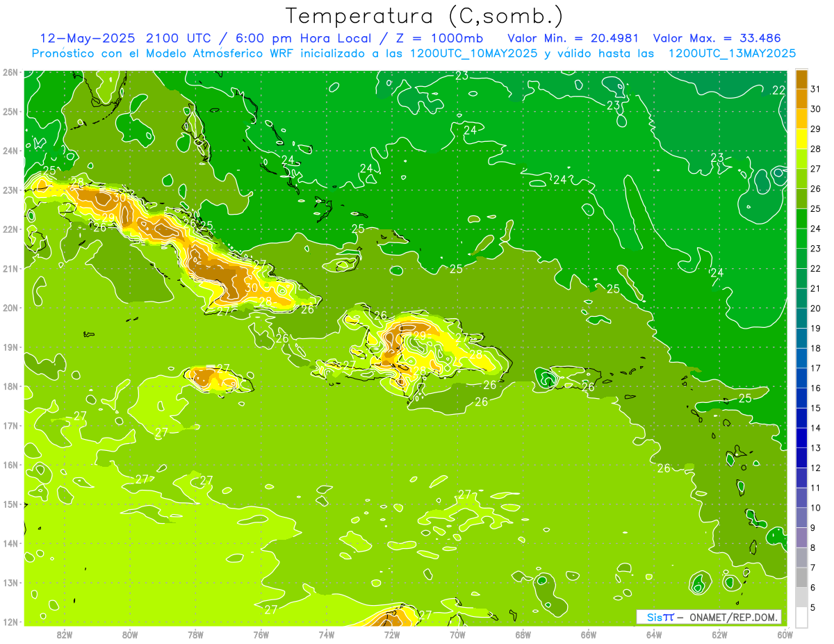The image size is (834, 644).
Task: Click the 25N latitude axis label
Action: [10, 111]
